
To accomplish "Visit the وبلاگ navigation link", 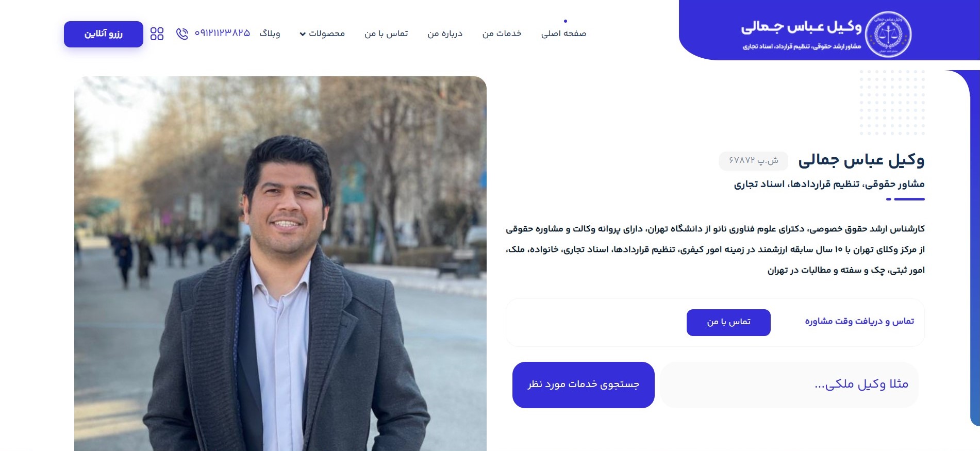I will coord(270,34).
